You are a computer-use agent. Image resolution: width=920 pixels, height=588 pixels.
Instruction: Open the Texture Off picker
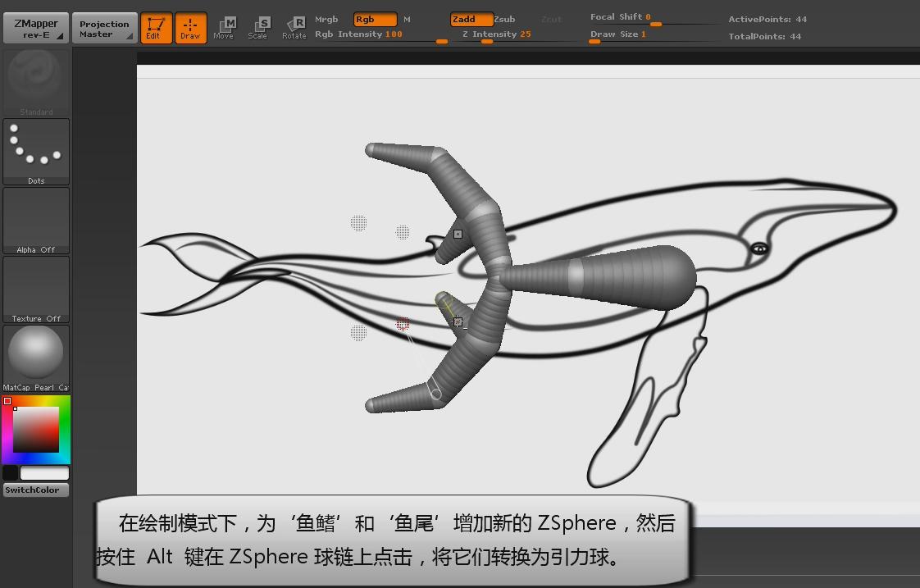click(36, 289)
